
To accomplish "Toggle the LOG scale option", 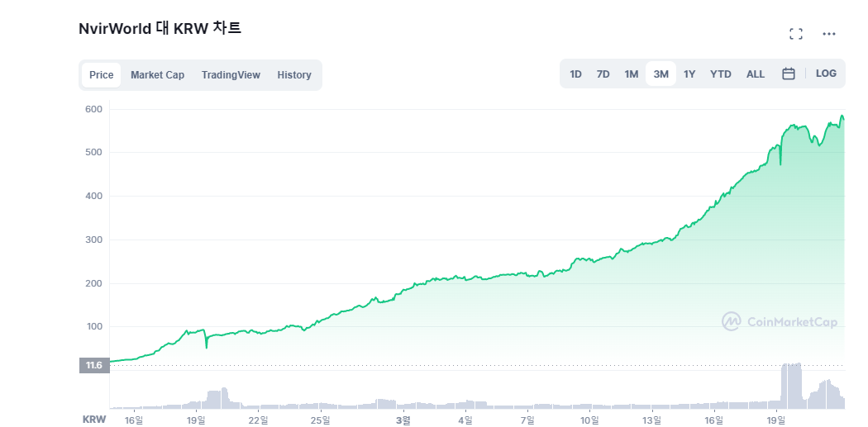I will pos(826,74).
